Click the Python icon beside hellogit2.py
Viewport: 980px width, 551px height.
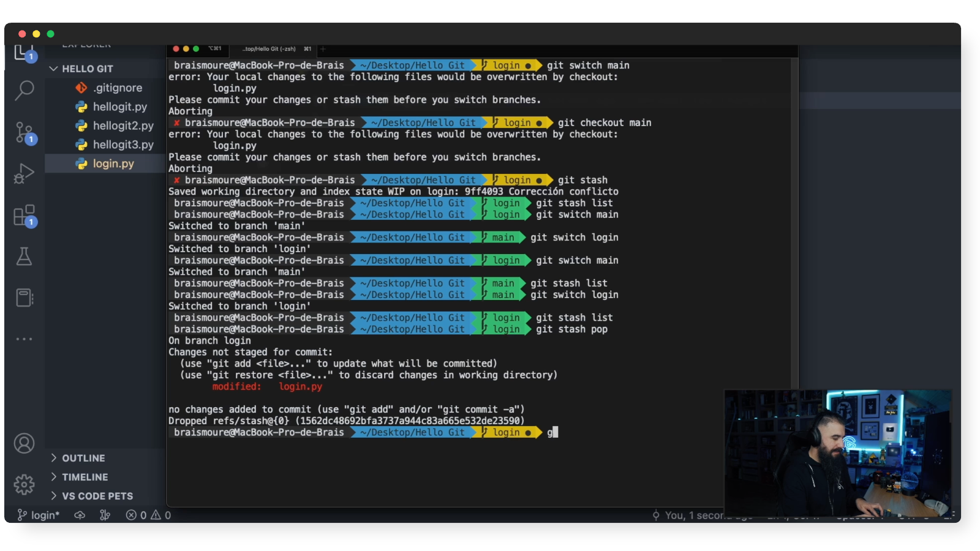pyautogui.click(x=81, y=126)
